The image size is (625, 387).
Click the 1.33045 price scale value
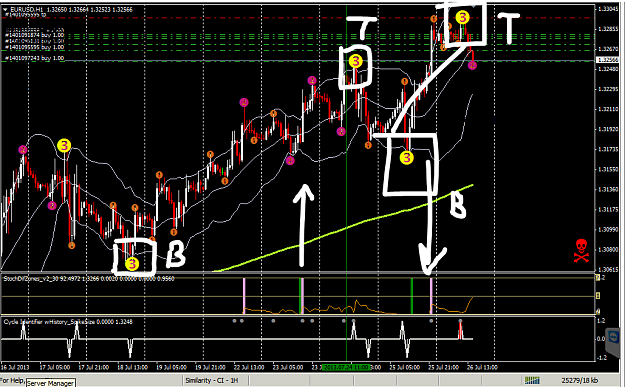(x=608, y=9)
